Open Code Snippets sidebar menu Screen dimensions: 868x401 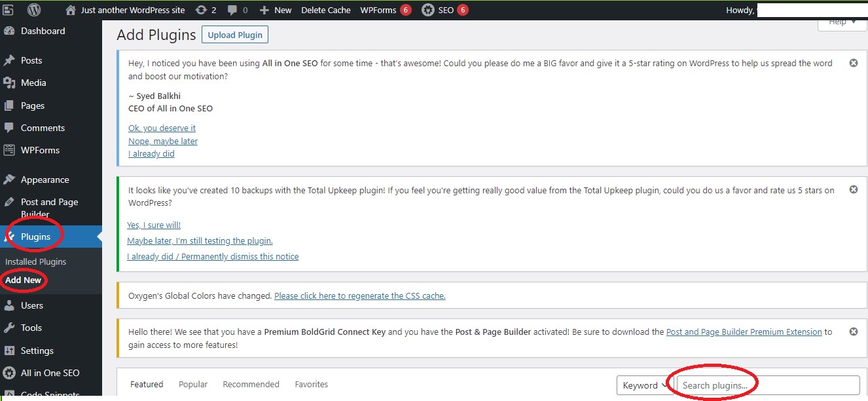click(x=51, y=394)
